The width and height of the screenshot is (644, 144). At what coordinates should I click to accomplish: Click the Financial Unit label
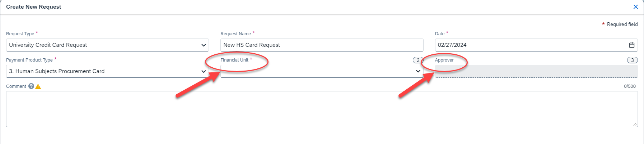pyautogui.click(x=234, y=60)
